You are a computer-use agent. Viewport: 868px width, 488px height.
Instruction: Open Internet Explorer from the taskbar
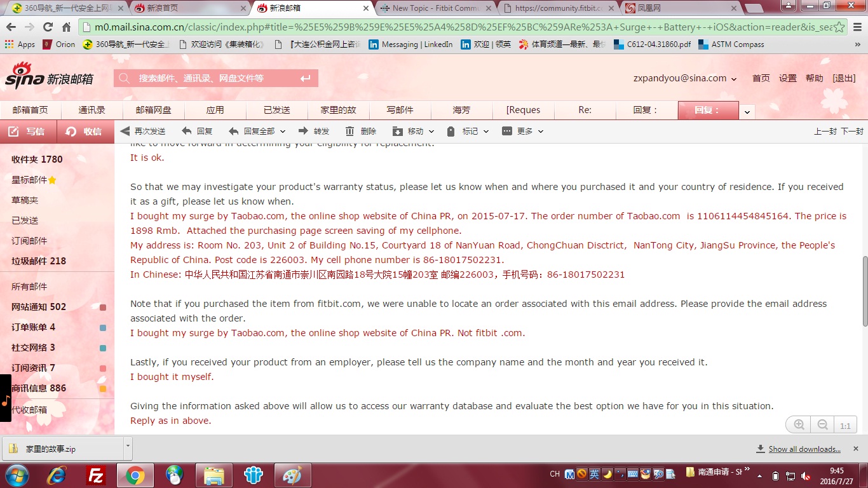(57, 475)
